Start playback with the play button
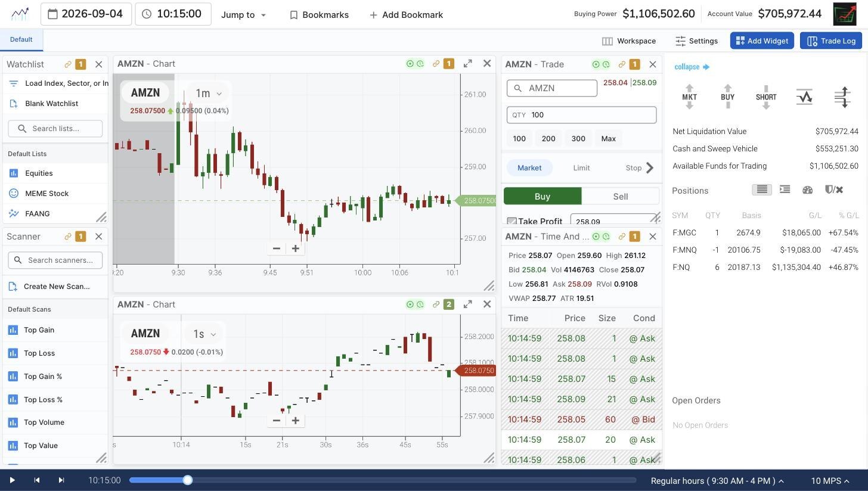The height and width of the screenshot is (491, 868). 12,480
